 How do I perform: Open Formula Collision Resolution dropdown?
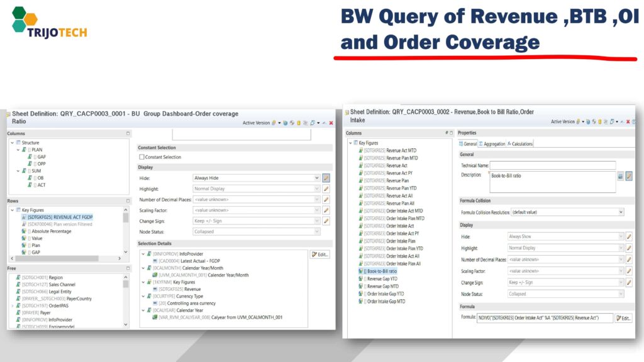point(621,212)
